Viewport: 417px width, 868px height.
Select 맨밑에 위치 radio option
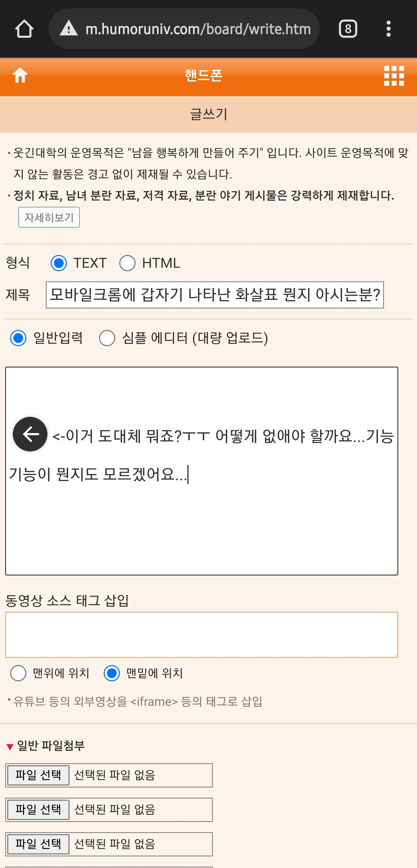(111, 673)
